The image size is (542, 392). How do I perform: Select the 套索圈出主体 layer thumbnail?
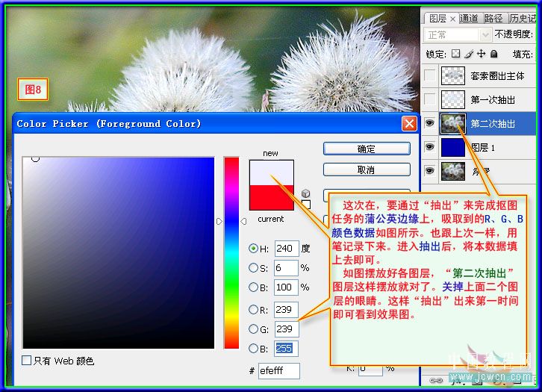coord(453,75)
